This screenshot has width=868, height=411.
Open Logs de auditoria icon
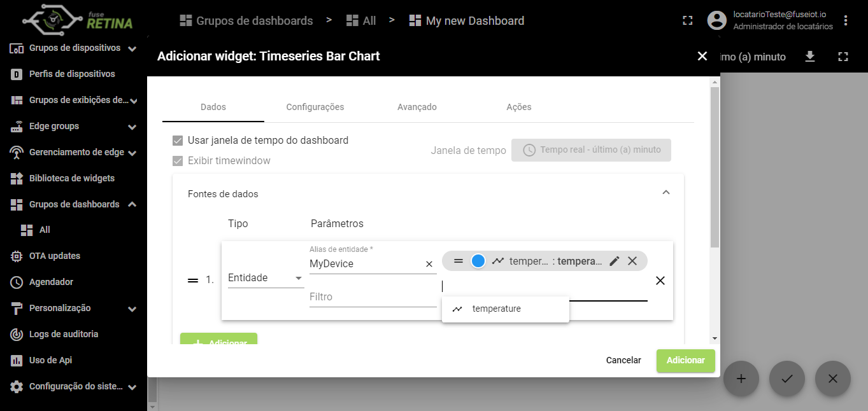pyautogui.click(x=17, y=334)
